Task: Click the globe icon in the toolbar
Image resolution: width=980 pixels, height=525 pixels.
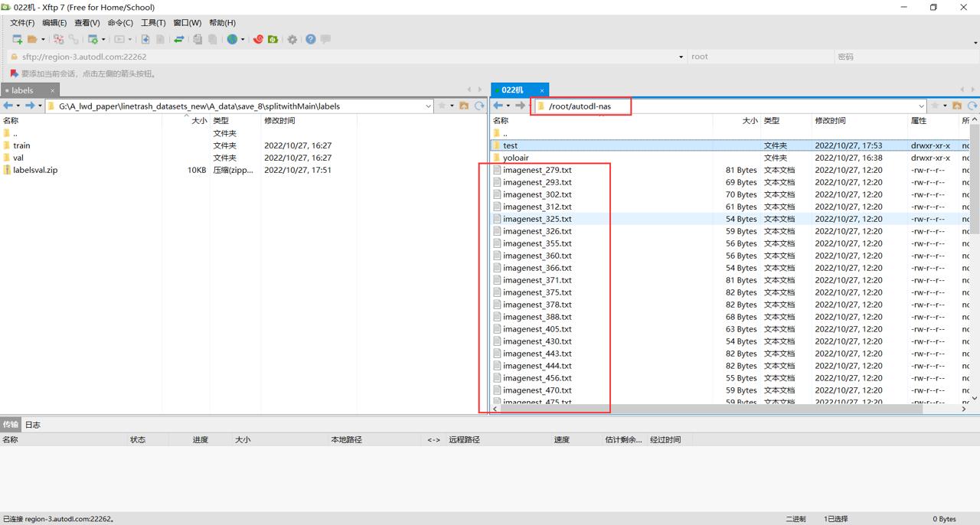Action: [232, 39]
